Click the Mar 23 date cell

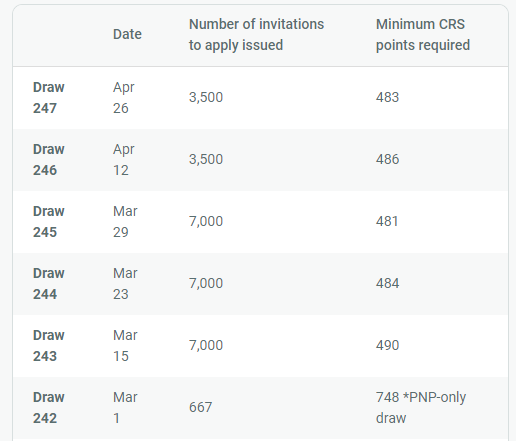tap(125, 284)
